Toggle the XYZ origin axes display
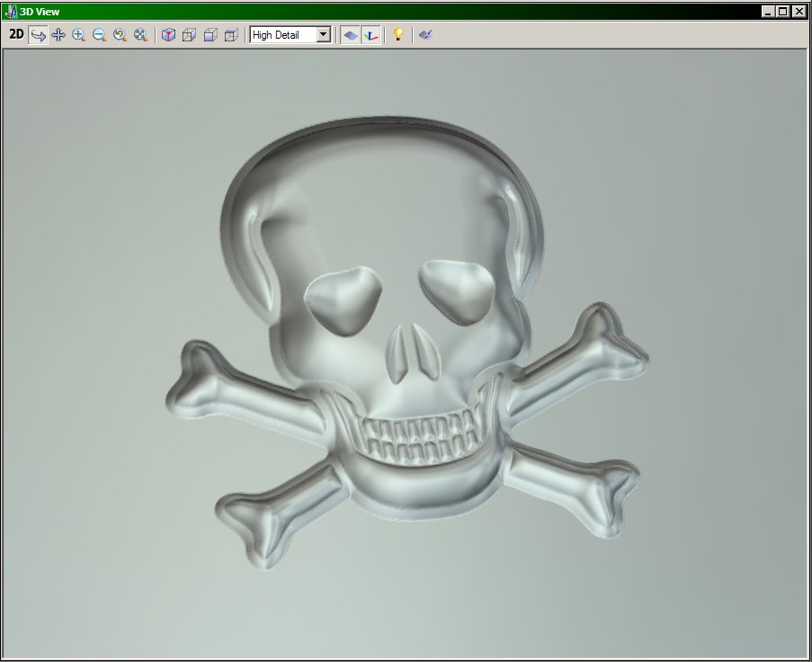The width and height of the screenshot is (812, 662). pos(371,35)
